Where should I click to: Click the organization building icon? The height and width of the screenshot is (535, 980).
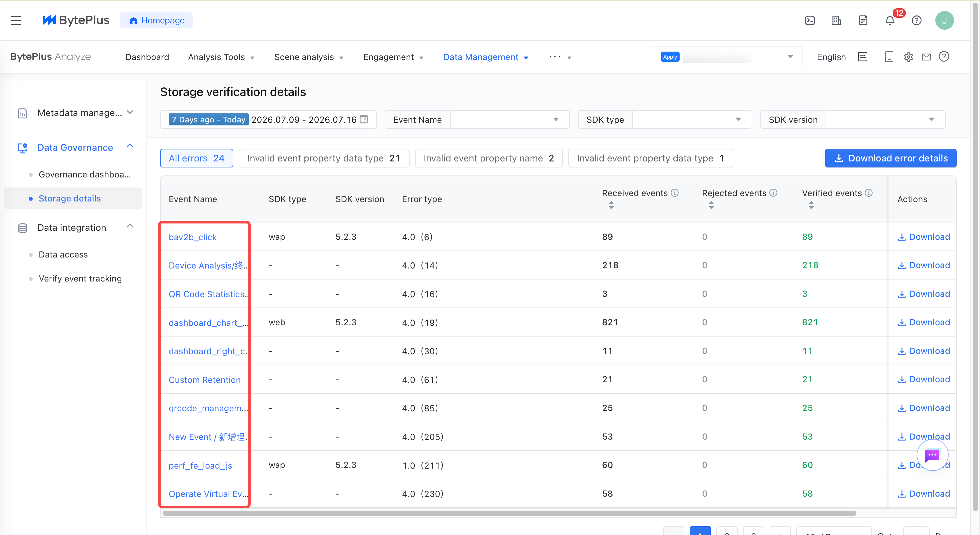(837, 20)
